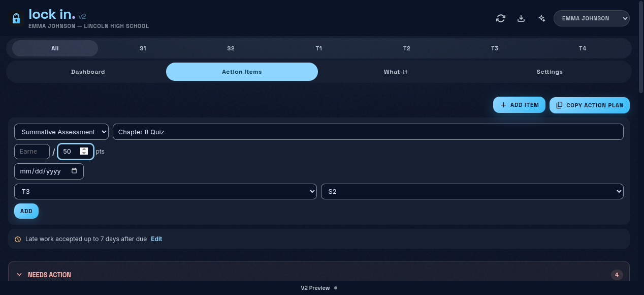Collapse the Needs Action section chevron
644x295 pixels.
[19, 275]
